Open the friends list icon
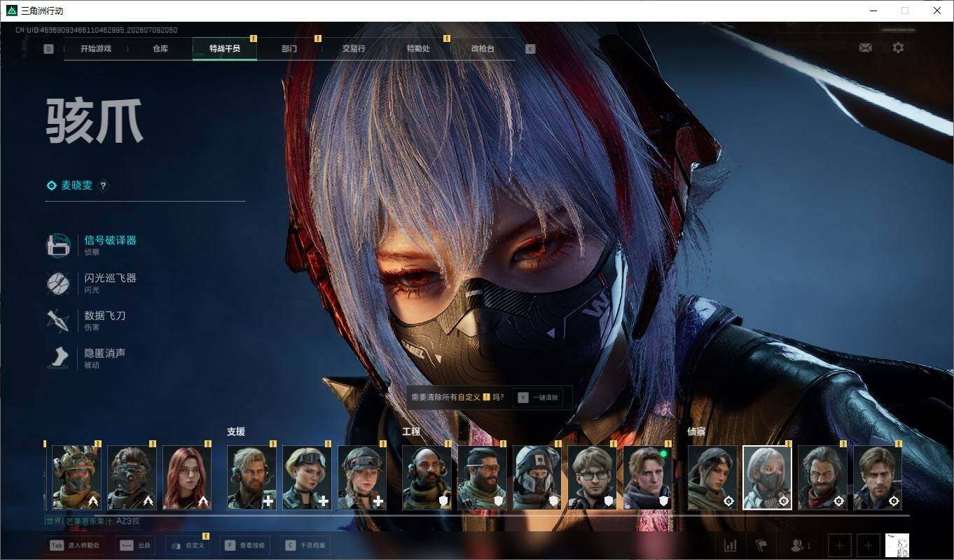This screenshot has height=560, width=954. [800, 545]
